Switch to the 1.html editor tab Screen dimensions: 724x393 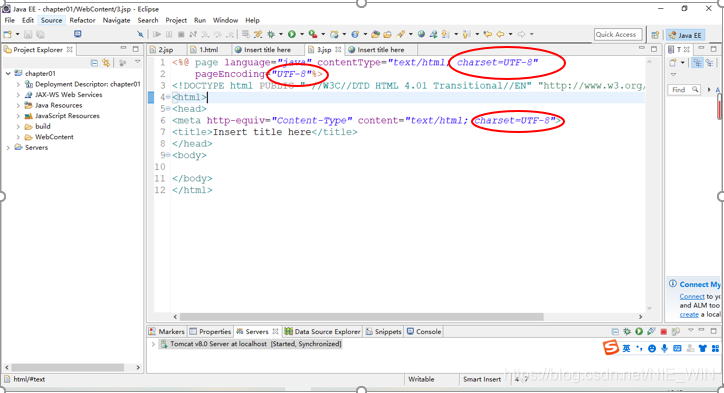click(209, 50)
